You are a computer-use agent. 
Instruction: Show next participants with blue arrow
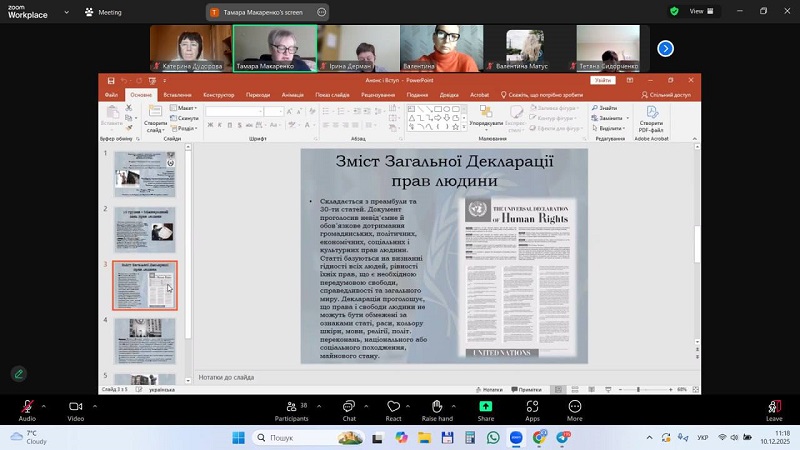(665, 48)
